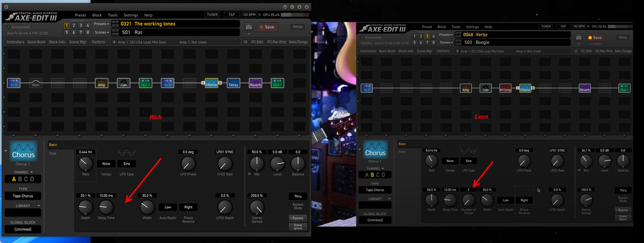Open the Block menu in Rich window
Screen dimensions: 644x243
[97, 15]
